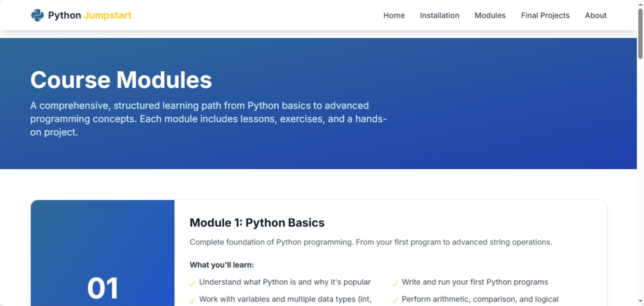Click the Python Jumpstart brand name
The image size is (644, 306).
[x=89, y=15]
